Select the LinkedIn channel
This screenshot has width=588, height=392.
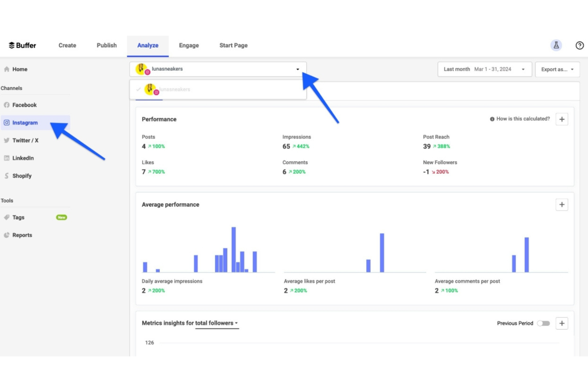[x=23, y=158]
